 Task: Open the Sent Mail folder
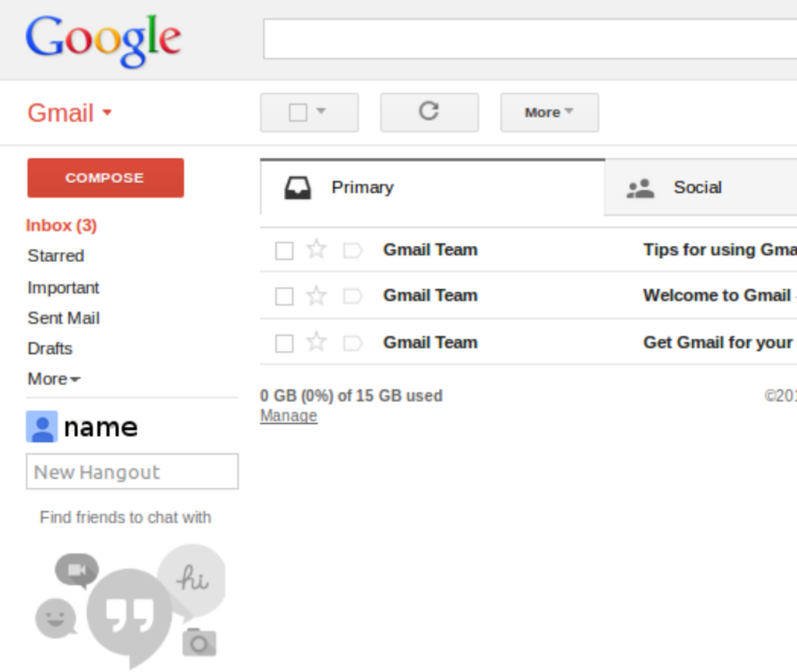[64, 318]
